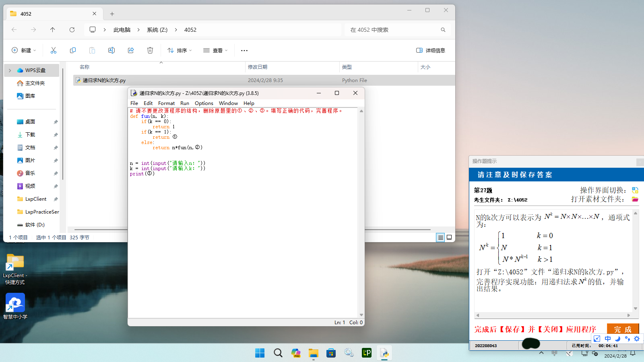Click the IDLE editor vertical scrollbar
Viewport: 644px width, 362px height.
click(361, 212)
